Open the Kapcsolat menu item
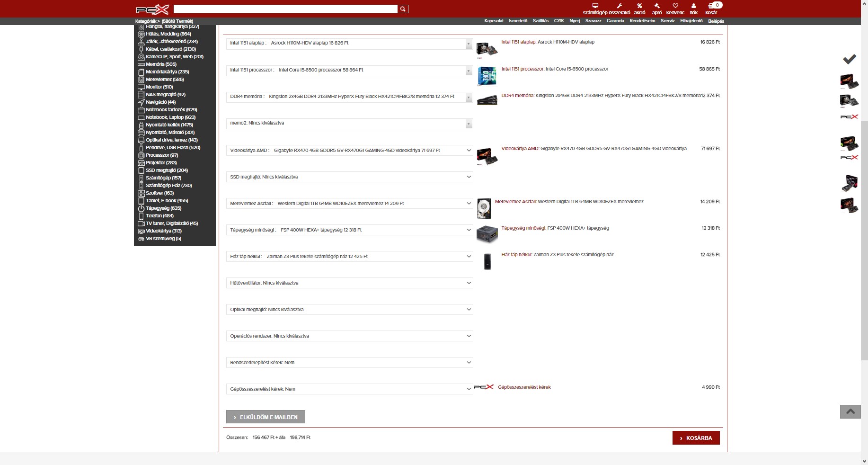 pos(494,21)
